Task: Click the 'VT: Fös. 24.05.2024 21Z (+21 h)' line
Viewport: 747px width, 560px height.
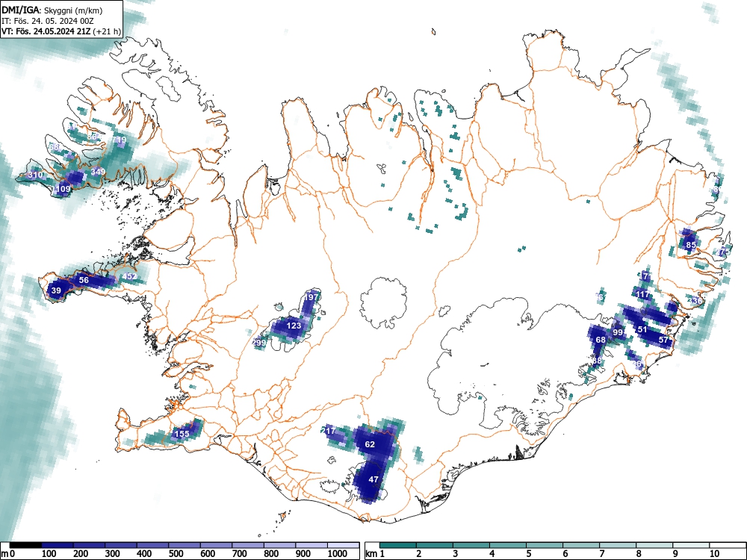Action: [x=61, y=31]
